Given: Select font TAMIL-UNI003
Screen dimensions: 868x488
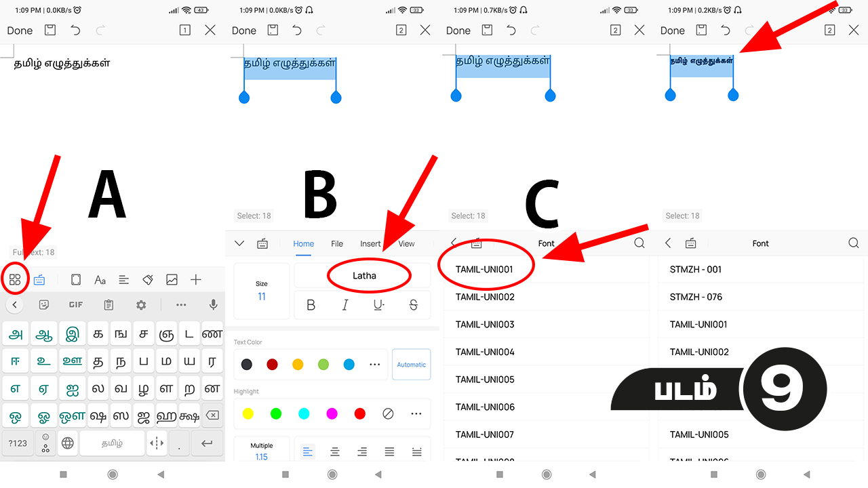Looking at the screenshot, I should 547,325.
